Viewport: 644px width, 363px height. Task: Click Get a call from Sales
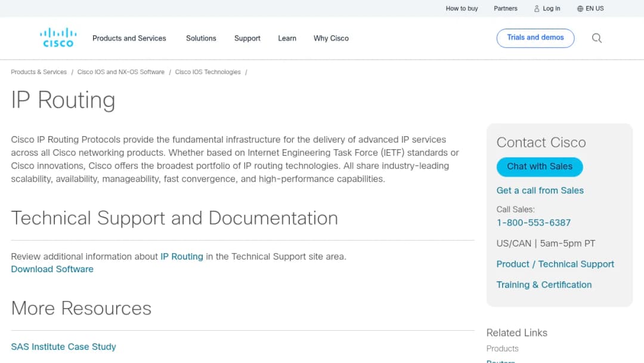(540, 190)
